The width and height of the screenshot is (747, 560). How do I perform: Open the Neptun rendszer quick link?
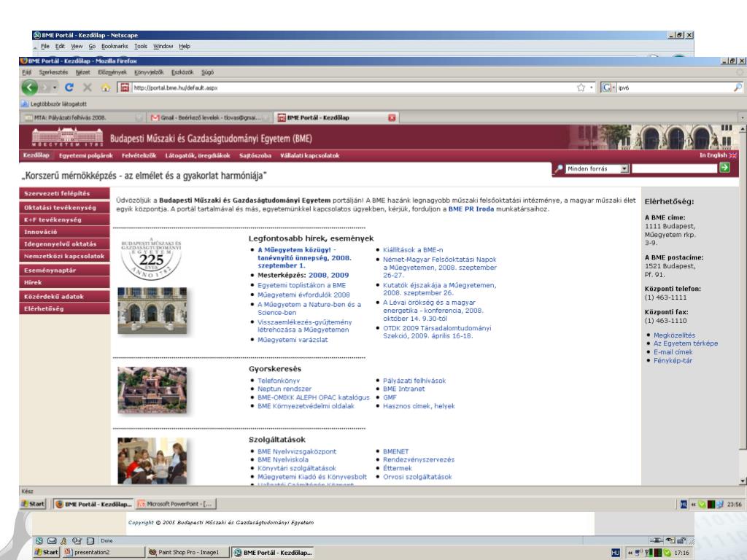(x=285, y=389)
